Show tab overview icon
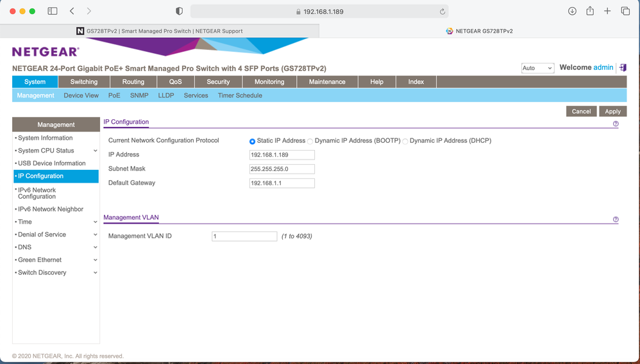Viewport: 640px width, 364px height. (x=625, y=11)
